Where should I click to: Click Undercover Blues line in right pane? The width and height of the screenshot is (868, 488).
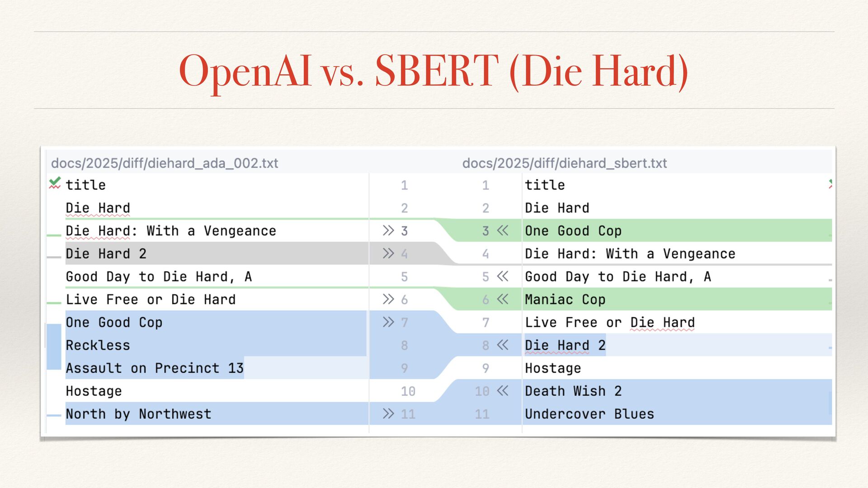point(589,414)
